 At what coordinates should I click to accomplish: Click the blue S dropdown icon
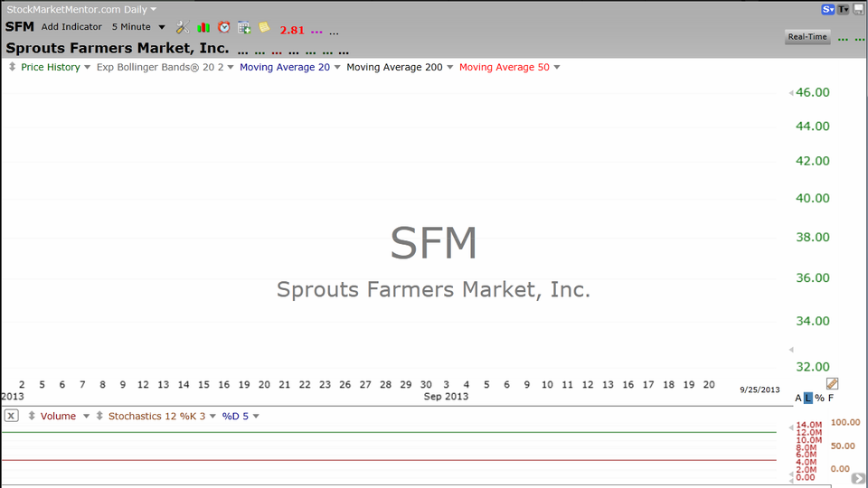[827, 9]
